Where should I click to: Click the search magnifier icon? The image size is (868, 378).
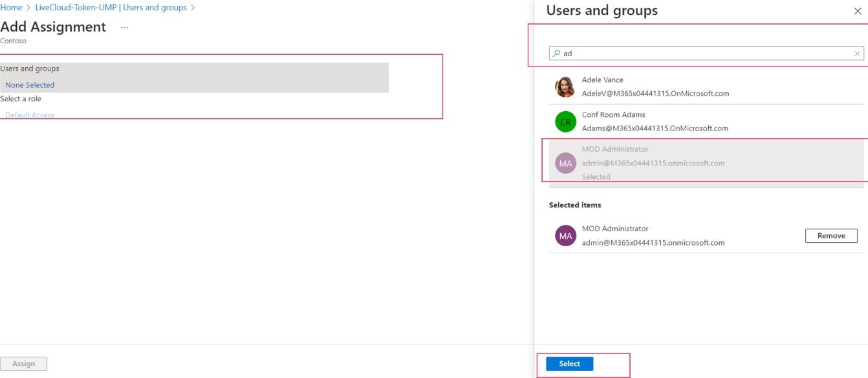click(x=556, y=54)
